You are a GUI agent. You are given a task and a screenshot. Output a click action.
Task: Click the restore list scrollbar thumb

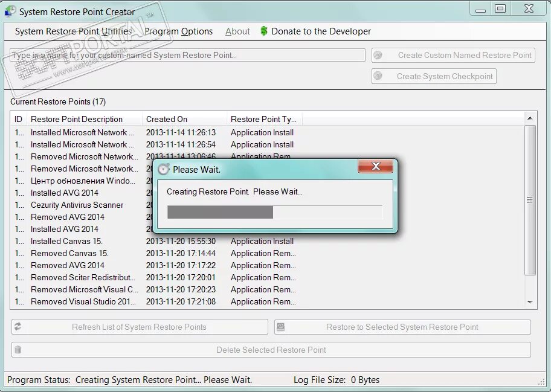[530, 200]
